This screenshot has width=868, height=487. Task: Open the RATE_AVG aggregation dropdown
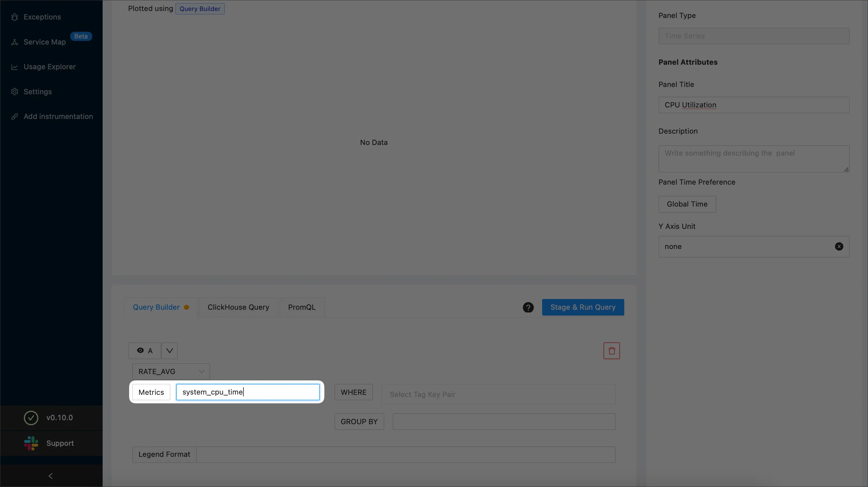(171, 372)
